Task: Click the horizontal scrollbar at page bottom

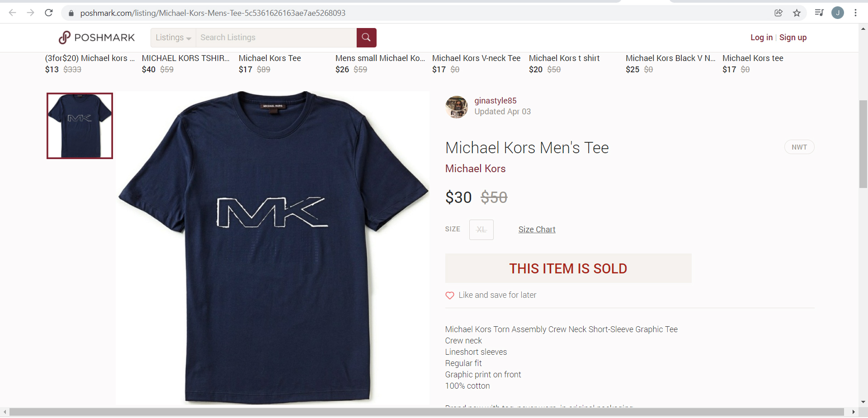Action: [x=426, y=412]
